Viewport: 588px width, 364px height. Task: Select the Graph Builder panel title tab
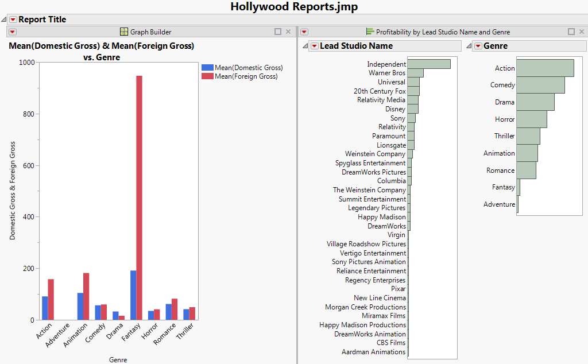(150, 32)
